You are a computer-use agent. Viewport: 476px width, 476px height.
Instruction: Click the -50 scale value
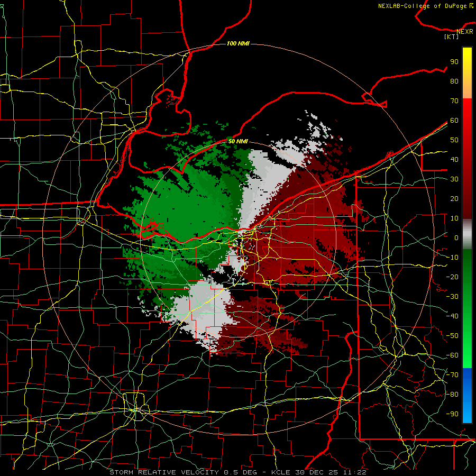point(452,336)
